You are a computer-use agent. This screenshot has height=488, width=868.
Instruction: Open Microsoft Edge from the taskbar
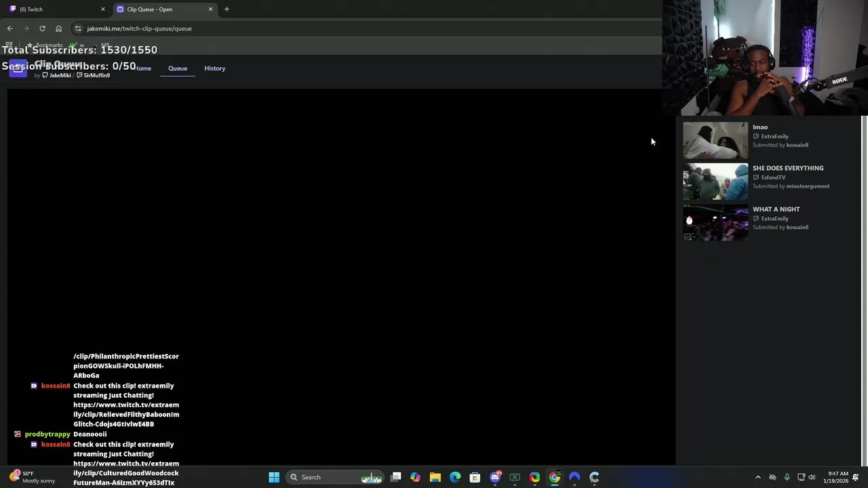click(455, 477)
